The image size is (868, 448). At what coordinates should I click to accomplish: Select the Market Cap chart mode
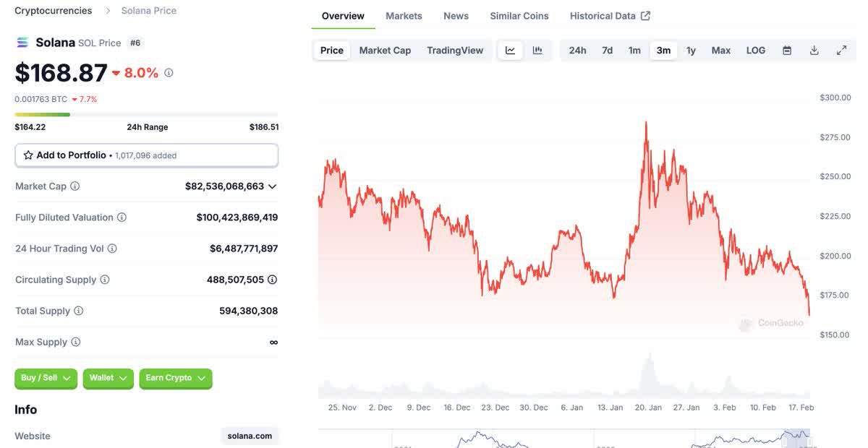pos(385,51)
